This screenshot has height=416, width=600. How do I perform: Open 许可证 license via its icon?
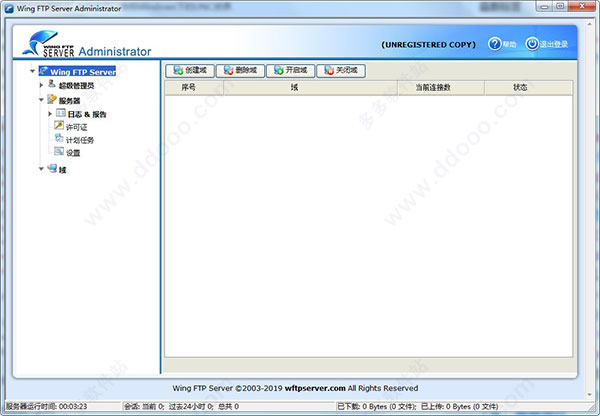point(59,126)
